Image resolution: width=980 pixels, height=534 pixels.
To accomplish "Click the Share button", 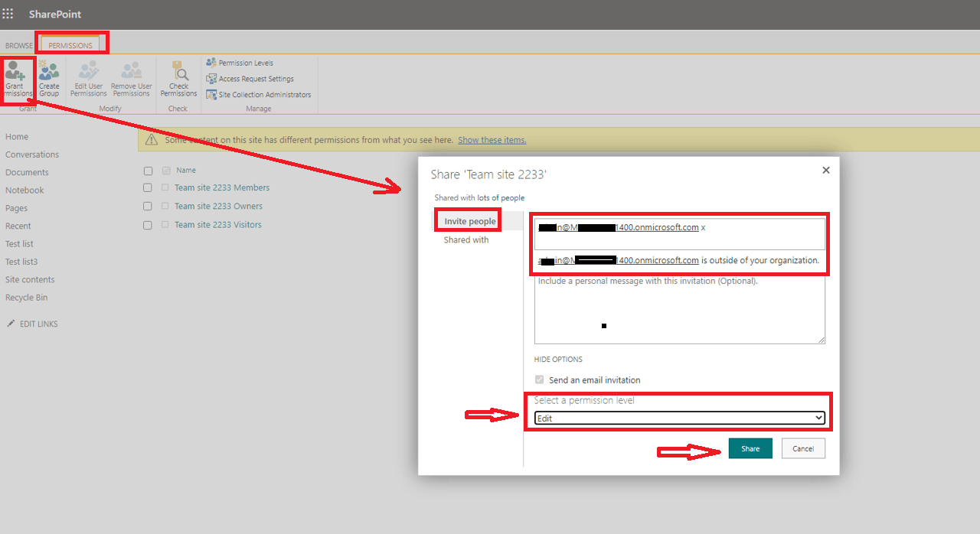I will coord(750,448).
